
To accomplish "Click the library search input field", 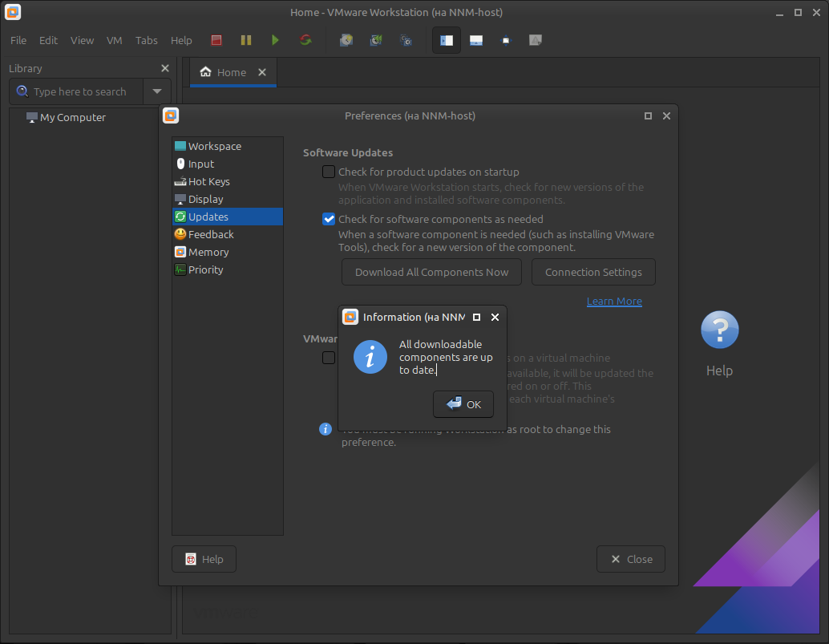I will click(x=80, y=91).
